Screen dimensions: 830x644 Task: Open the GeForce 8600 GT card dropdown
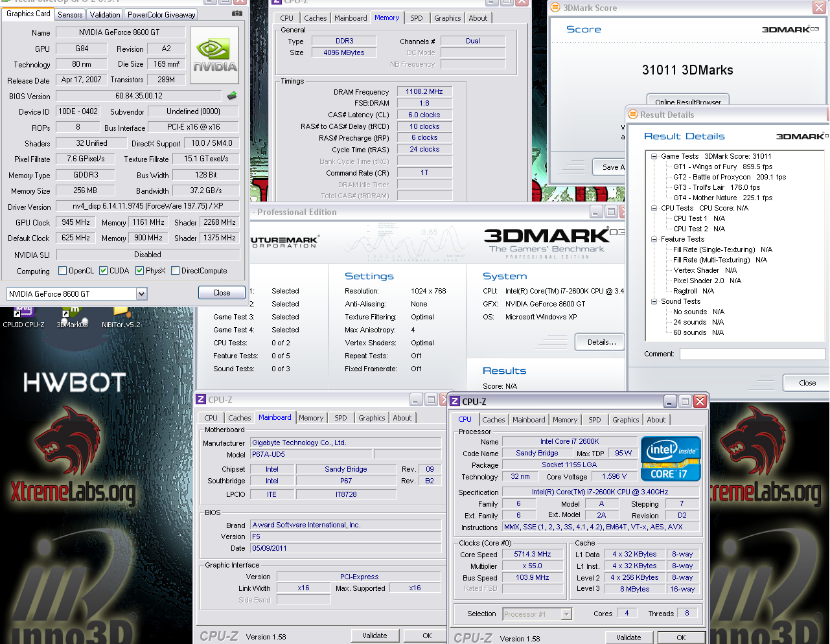[x=141, y=294]
